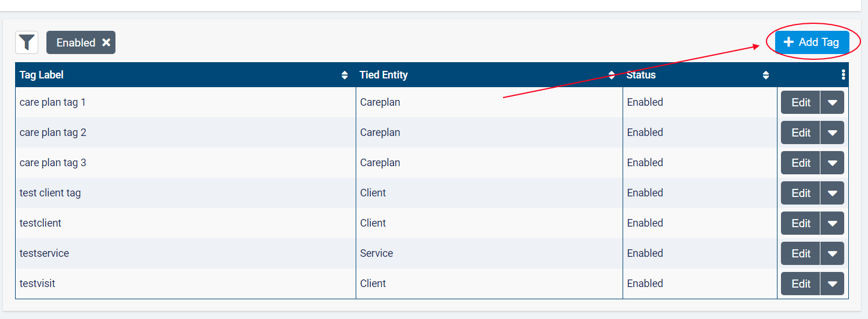Sort by Tag Label column
Viewport: 868px width, 319px height.
(x=345, y=75)
